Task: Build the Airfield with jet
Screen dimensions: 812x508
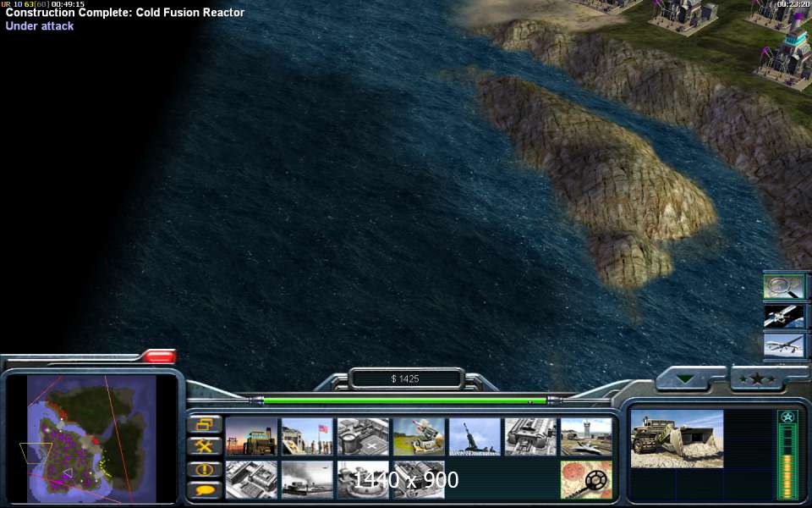Action: [x=587, y=437]
